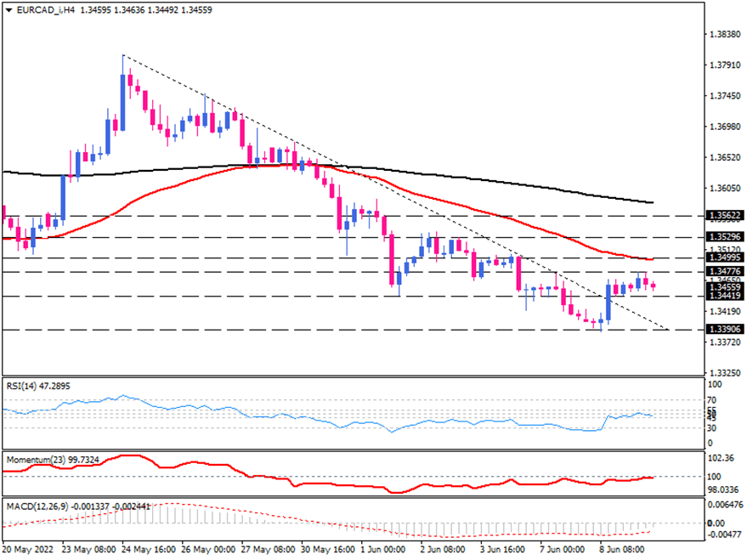The width and height of the screenshot is (747, 560).
Task: Click the 1.34190 price scale value
Action: (725, 311)
